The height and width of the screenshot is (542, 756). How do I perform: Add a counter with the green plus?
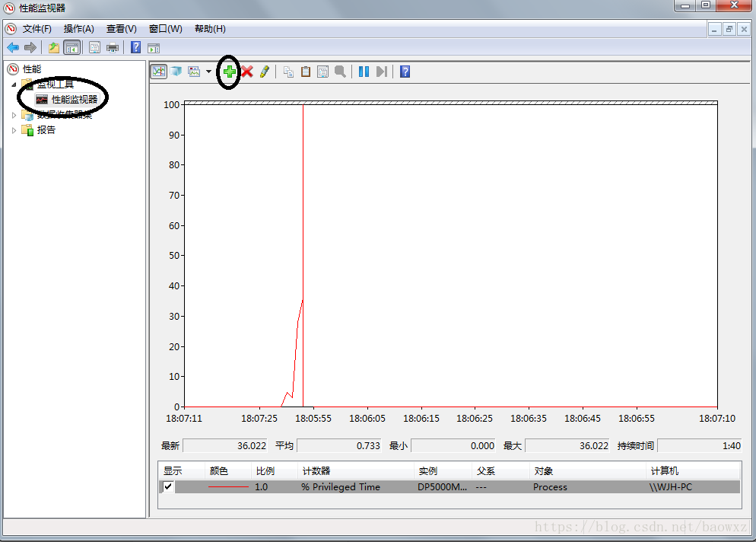tap(229, 72)
